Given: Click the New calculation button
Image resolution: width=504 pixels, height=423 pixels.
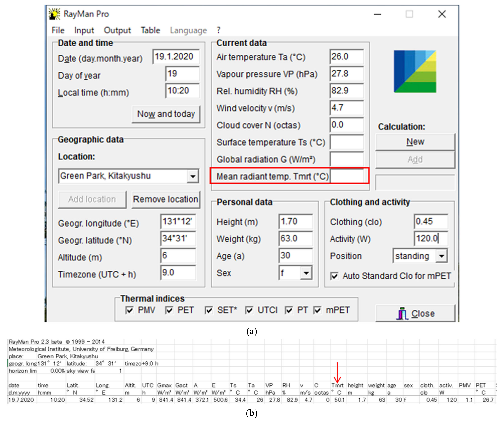Looking at the screenshot, I should (x=415, y=142).
